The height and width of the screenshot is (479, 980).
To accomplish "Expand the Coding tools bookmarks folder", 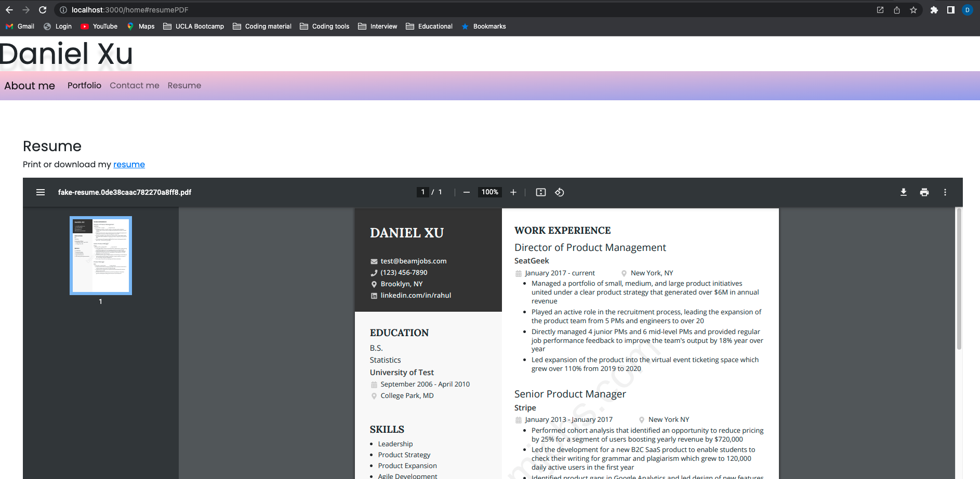I will [324, 26].
